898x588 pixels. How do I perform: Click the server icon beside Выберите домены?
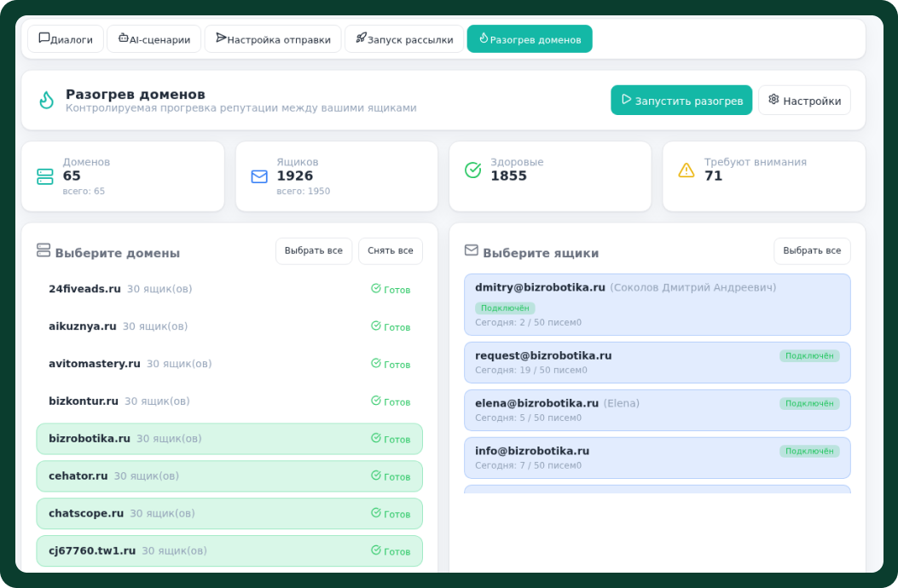click(x=43, y=251)
